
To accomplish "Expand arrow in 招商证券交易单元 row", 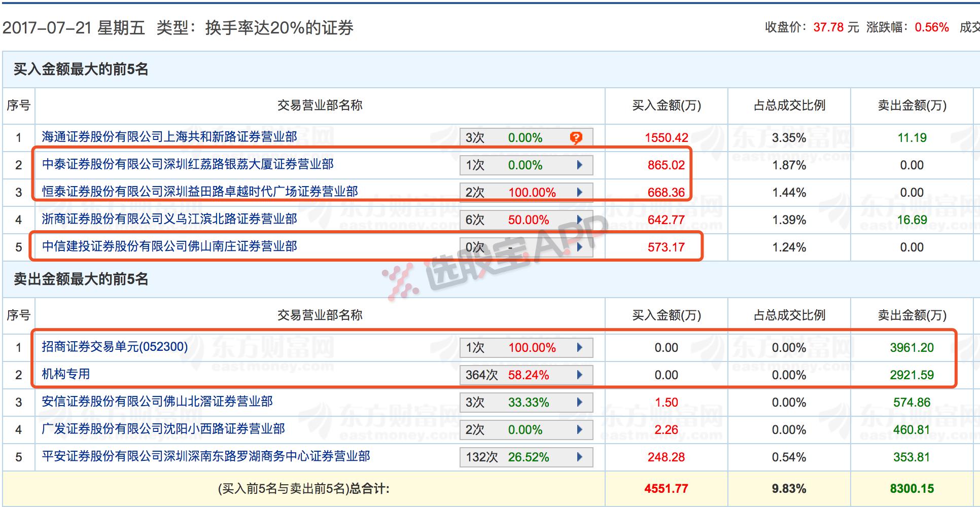I will (x=579, y=347).
